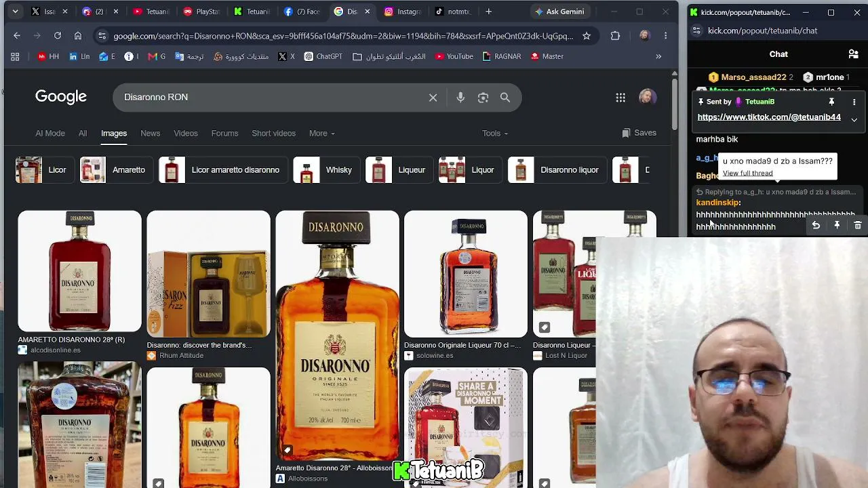Image resolution: width=868 pixels, height=488 pixels.
Task: Open the tab search dropdown arrow
Action: tap(15, 12)
